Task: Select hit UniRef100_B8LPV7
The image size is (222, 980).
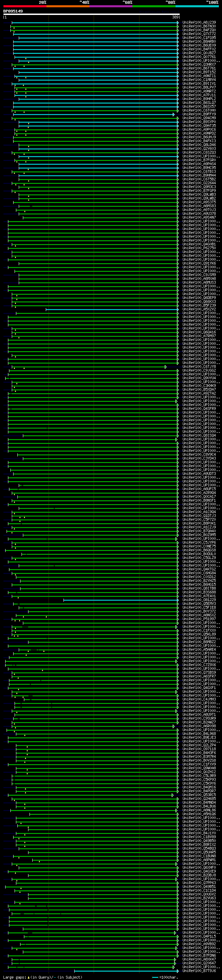Action: pos(199,88)
